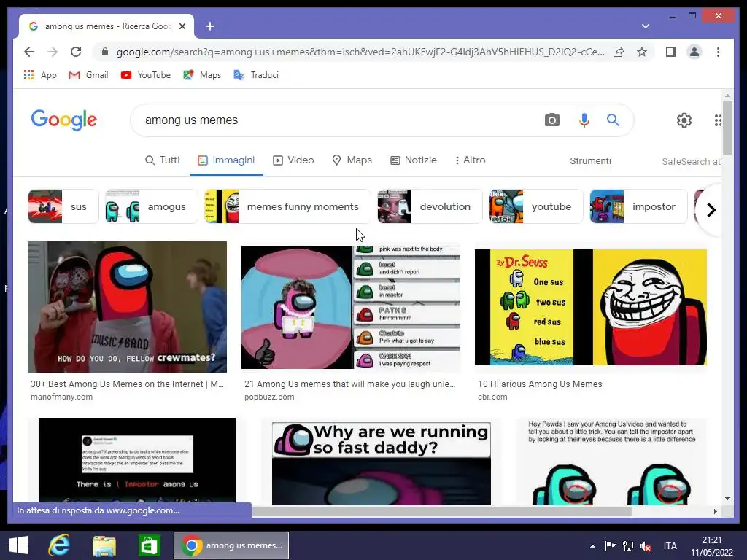Select the Immagini tab
Screen dimensions: 747x560
tap(226, 160)
